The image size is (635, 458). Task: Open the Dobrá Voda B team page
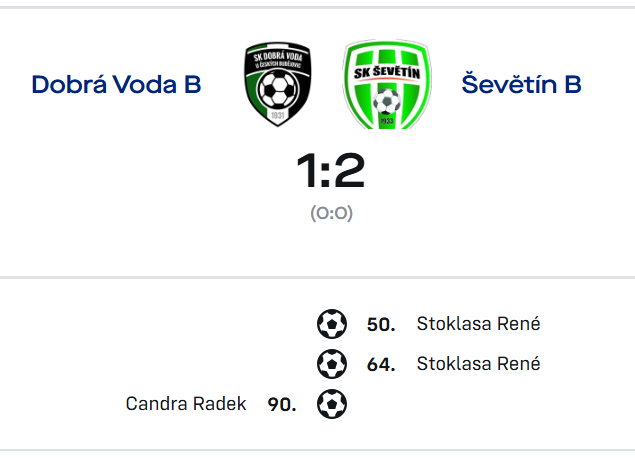tap(117, 85)
